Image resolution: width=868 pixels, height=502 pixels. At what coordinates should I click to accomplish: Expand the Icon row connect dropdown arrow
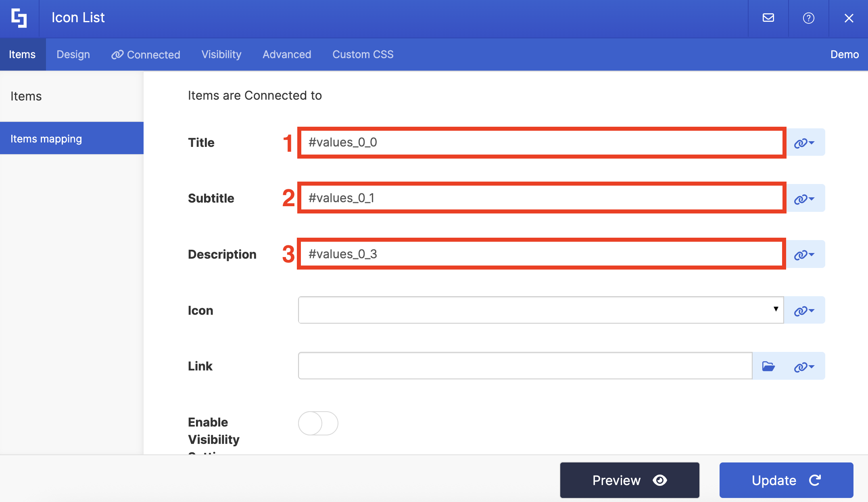(x=812, y=310)
